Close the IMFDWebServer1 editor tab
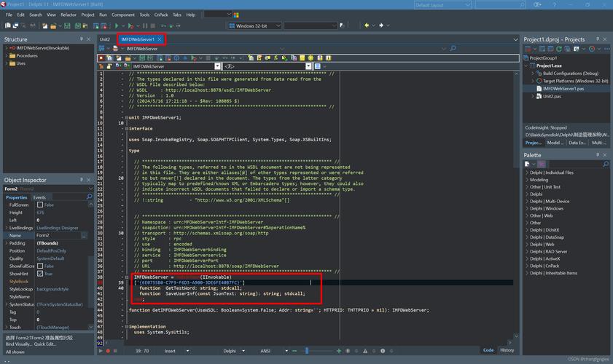This screenshot has width=613, height=364. point(160,39)
